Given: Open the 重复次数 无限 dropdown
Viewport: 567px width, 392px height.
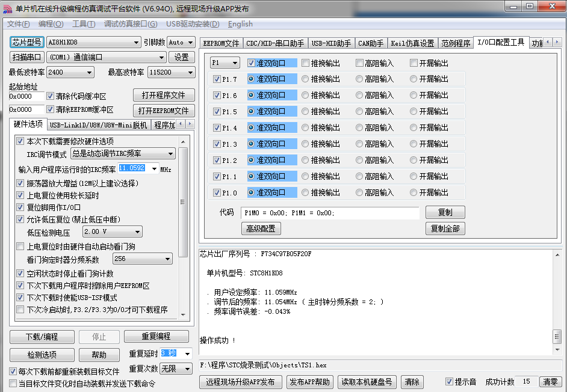Looking at the screenshot, I should [x=176, y=369].
